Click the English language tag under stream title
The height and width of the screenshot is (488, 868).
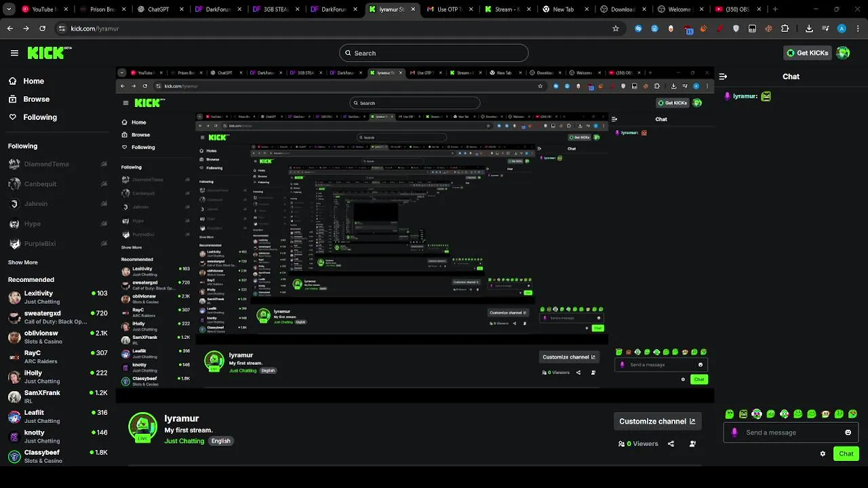(220, 441)
